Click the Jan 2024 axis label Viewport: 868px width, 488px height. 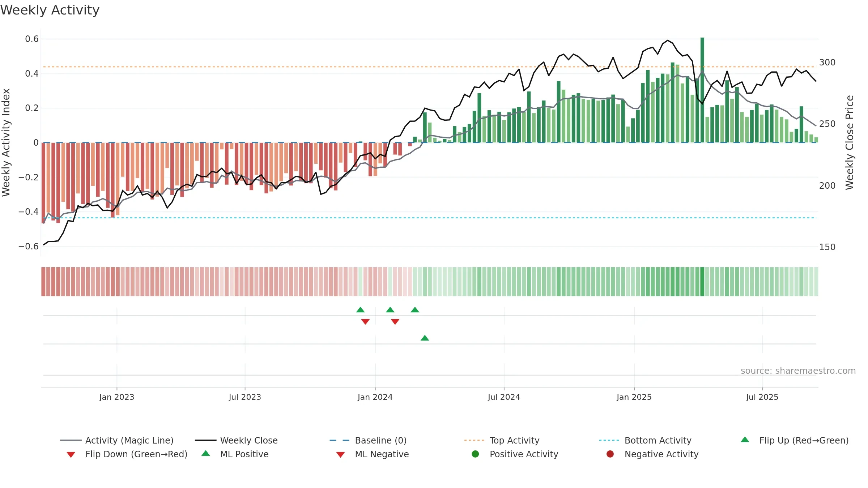(375, 397)
